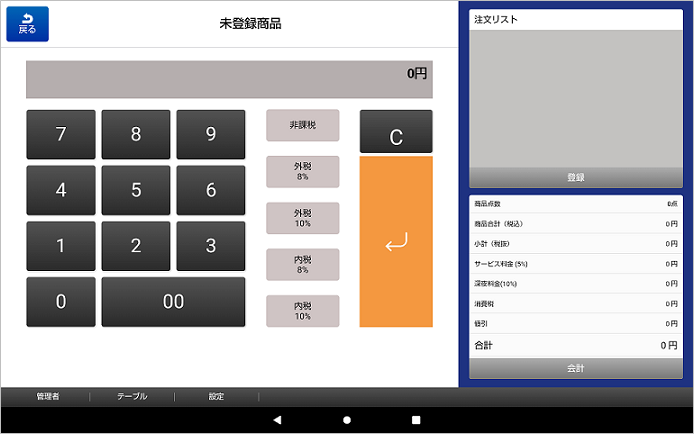Screen dimensions: 694x434
Task: Click the 戻る back button
Action: click(x=27, y=24)
